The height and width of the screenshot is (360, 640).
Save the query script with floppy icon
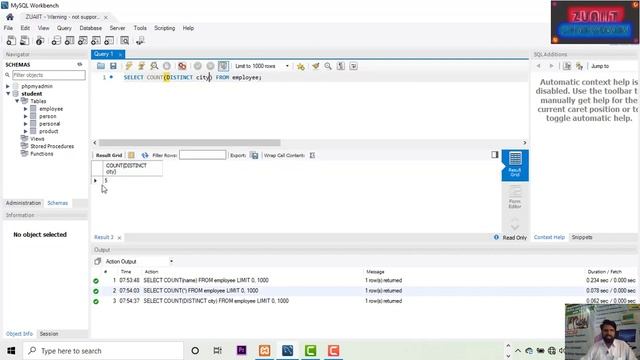pyautogui.click(x=113, y=66)
